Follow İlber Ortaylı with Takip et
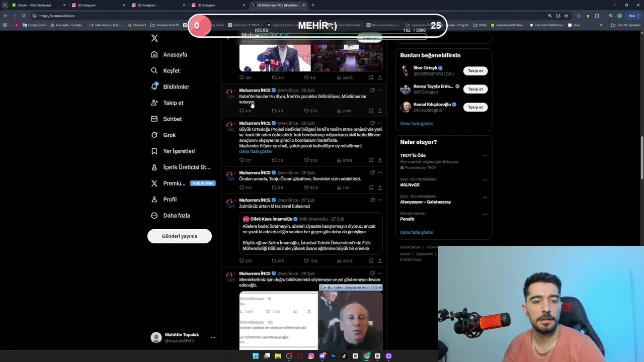This screenshot has width=644, height=362. click(475, 71)
